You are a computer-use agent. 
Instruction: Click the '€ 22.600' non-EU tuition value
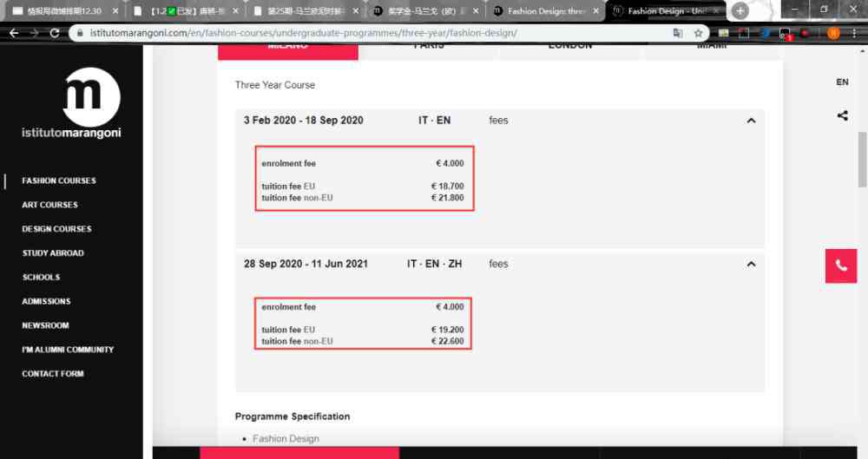click(x=447, y=341)
